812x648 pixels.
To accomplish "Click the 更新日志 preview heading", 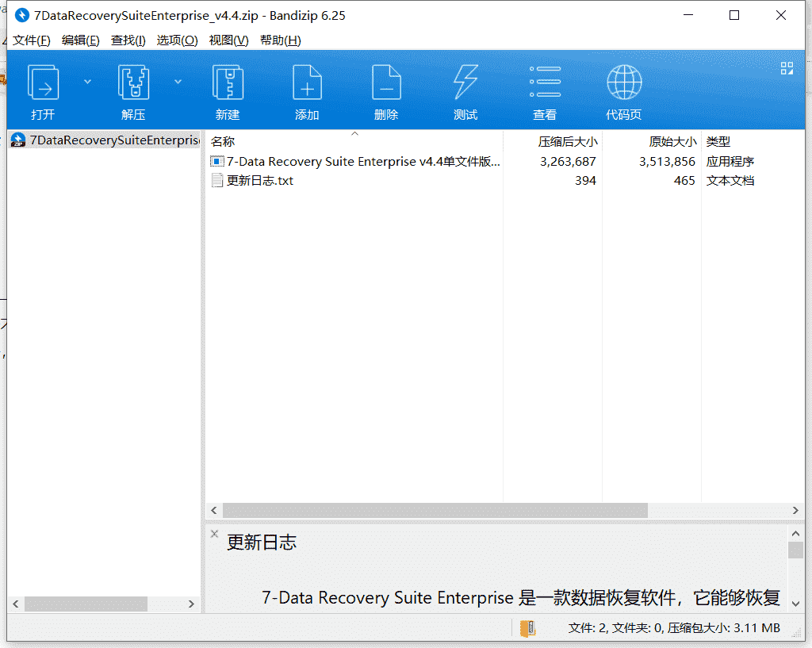I will coord(261,543).
